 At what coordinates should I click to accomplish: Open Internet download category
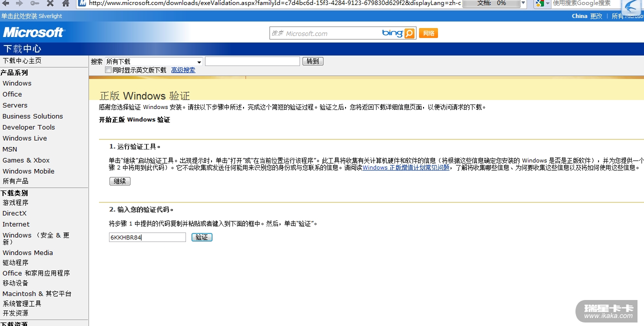pyautogui.click(x=16, y=224)
